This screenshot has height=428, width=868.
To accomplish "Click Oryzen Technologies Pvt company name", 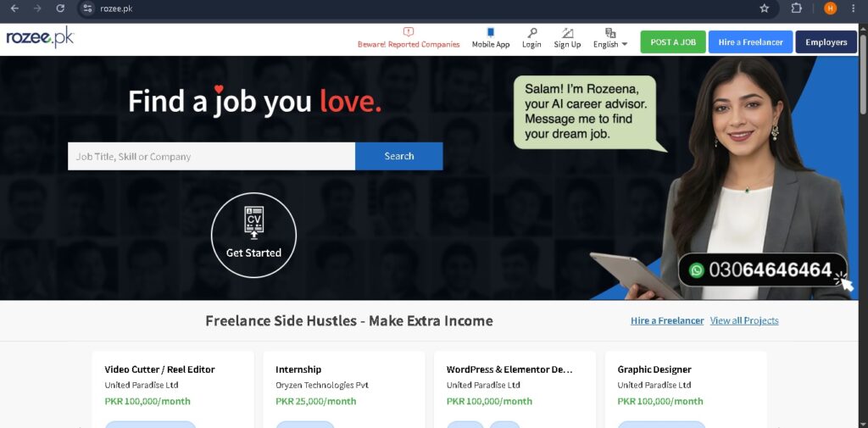I will pos(322,385).
